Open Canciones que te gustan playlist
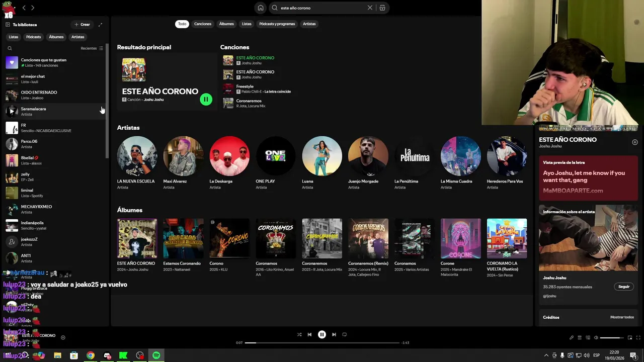This screenshot has height=362, width=644. (x=54, y=62)
